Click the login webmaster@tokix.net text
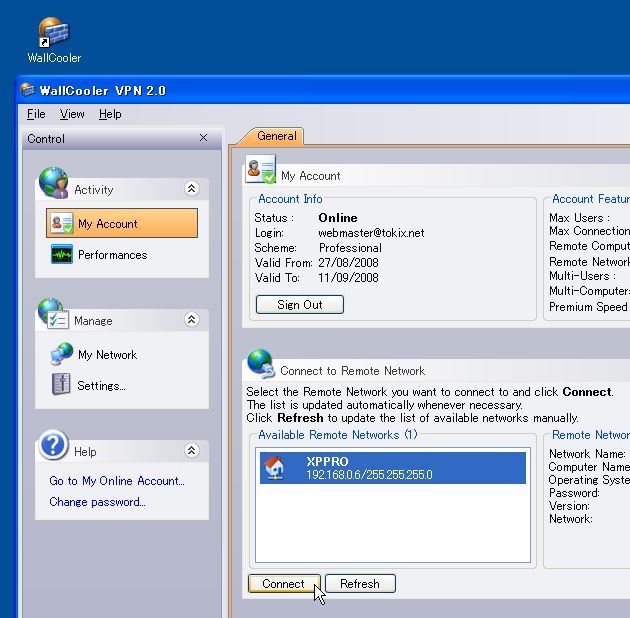Viewport: 630px width, 618px height. 371,233
